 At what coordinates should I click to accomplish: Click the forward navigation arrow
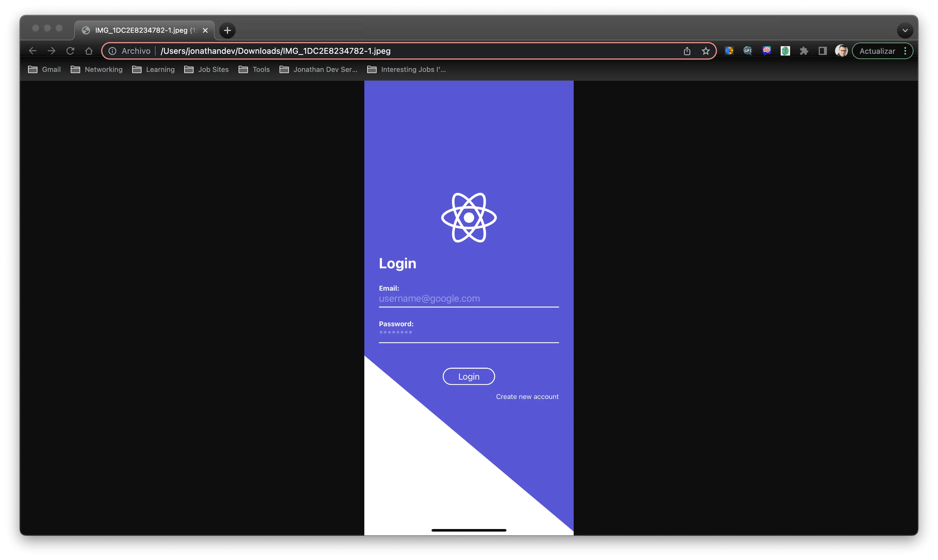tap(51, 51)
